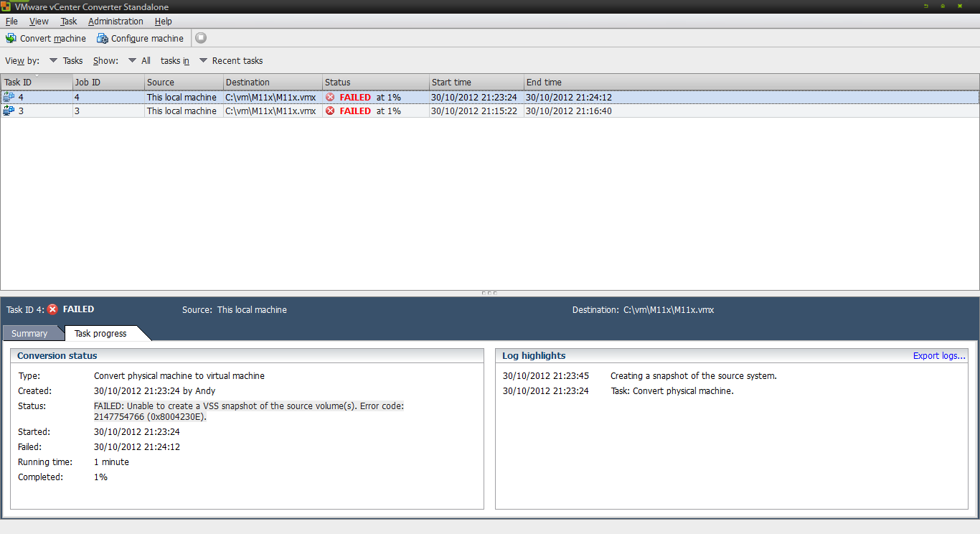Screen dimensions: 980x534
Task: Sort by the Start time column header
Action: pyautogui.click(x=476, y=82)
